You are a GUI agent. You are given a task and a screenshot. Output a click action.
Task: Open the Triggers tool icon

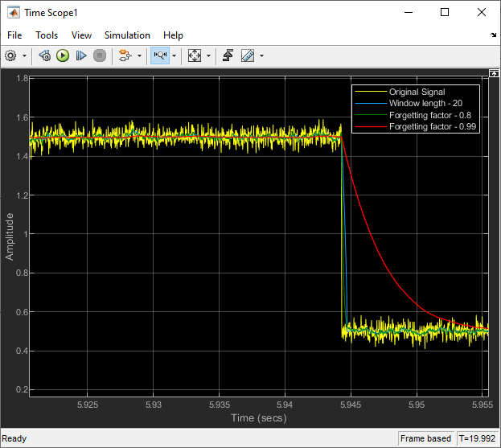[228, 55]
